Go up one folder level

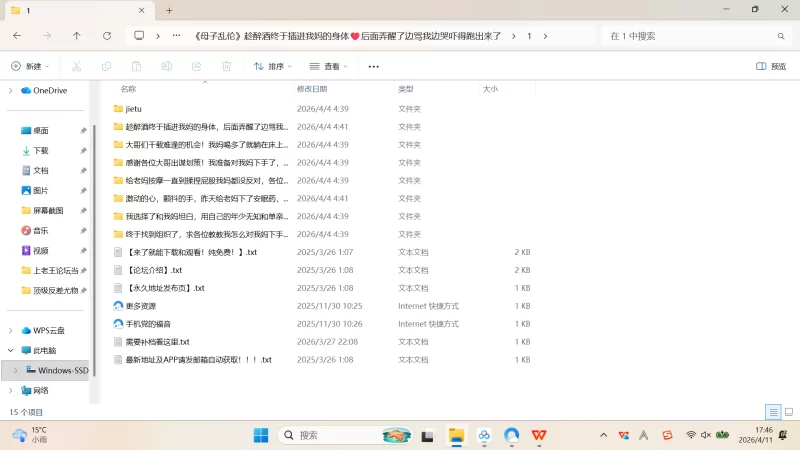tap(77, 35)
